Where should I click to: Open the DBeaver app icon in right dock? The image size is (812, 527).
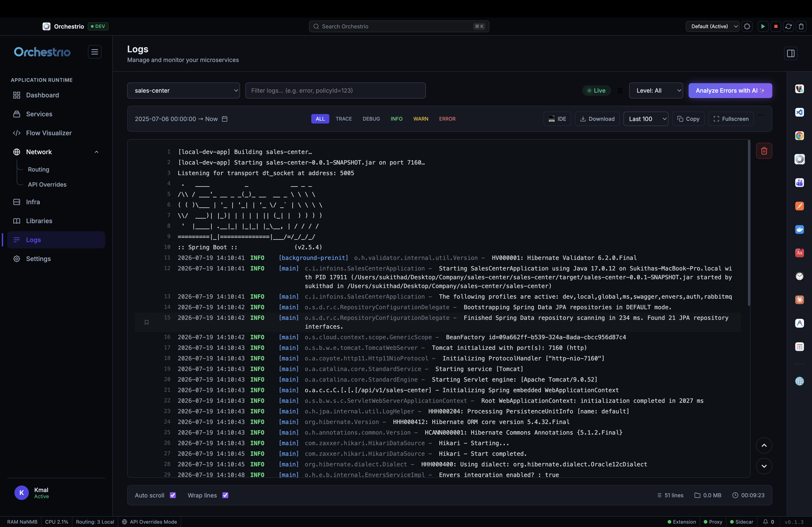(799, 89)
